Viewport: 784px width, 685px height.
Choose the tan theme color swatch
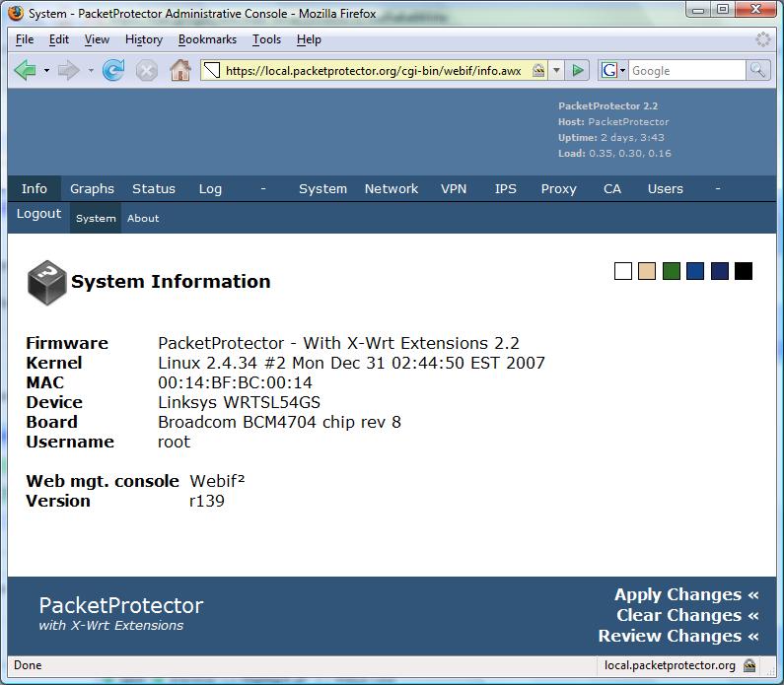point(647,271)
